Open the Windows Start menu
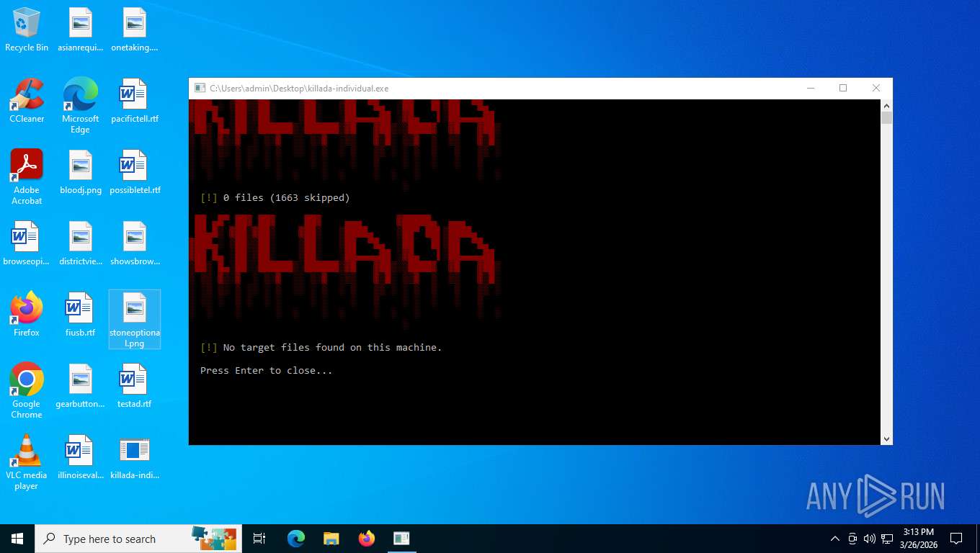The width and height of the screenshot is (980, 553). [x=17, y=539]
